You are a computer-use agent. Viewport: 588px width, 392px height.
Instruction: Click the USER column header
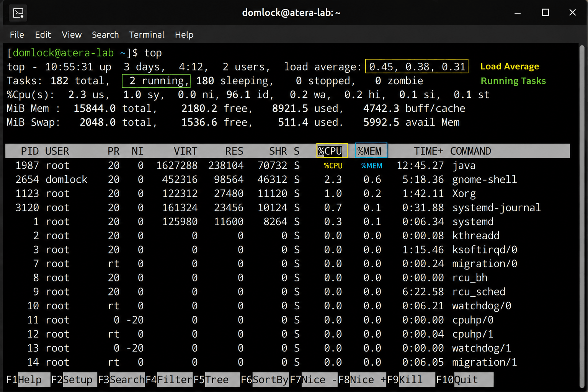57,151
